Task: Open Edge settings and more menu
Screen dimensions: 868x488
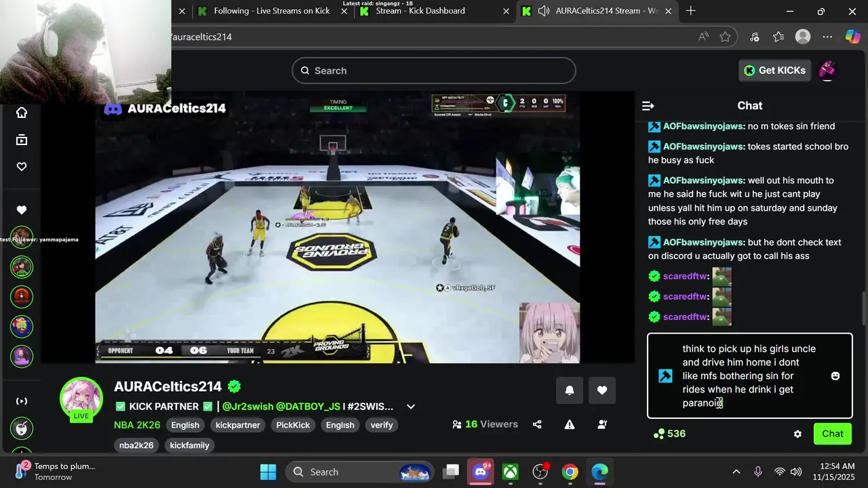Action: coord(827,37)
